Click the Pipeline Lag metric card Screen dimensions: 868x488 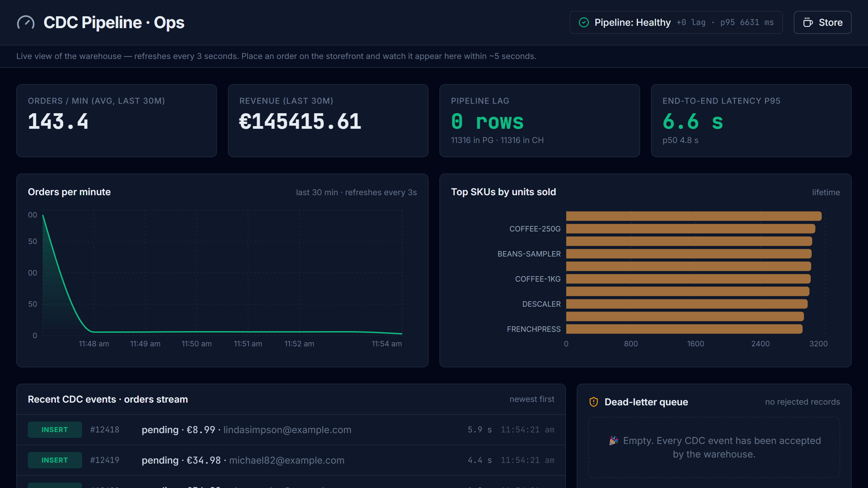539,121
